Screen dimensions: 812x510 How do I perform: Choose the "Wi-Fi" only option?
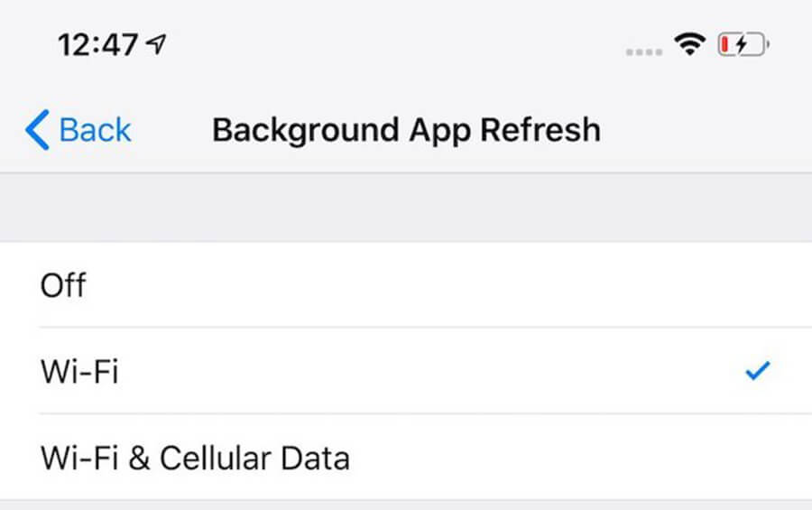click(x=79, y=371)
